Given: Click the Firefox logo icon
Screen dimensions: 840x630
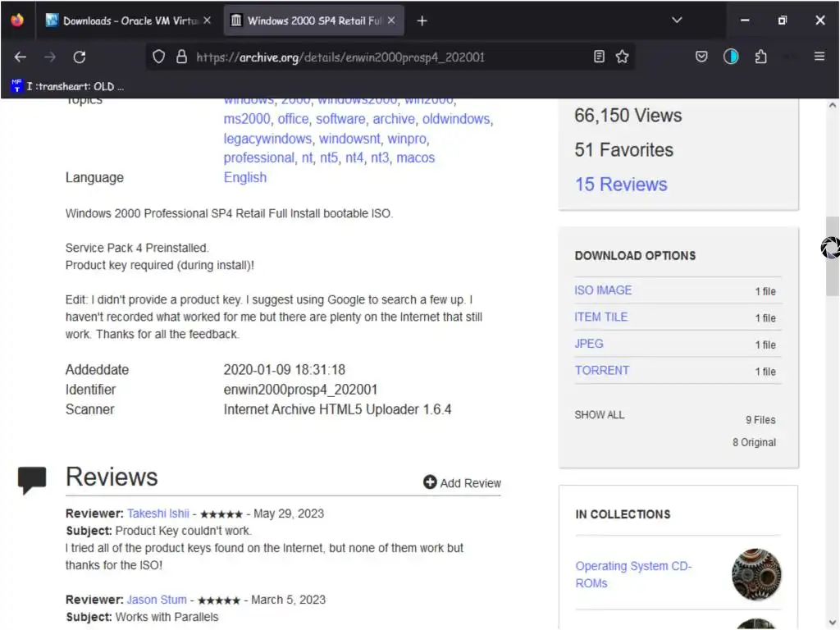Looking at the screenshot, I should point(17,20).
